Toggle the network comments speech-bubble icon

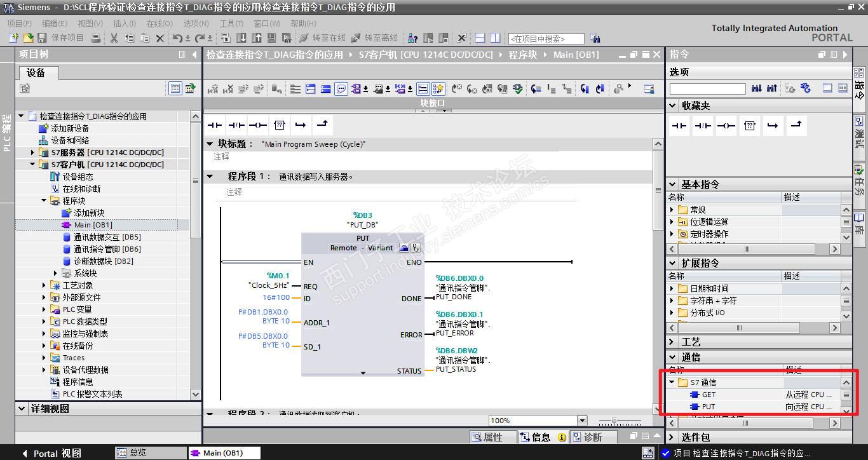pos(341,89)
